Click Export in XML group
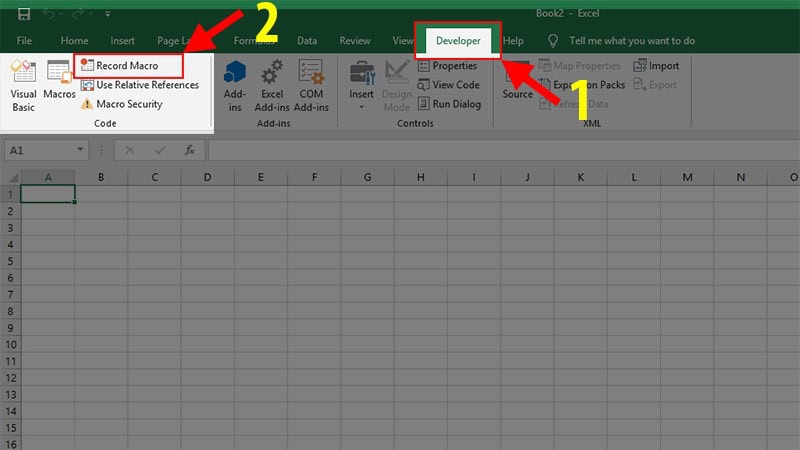 tap(655, 85)
